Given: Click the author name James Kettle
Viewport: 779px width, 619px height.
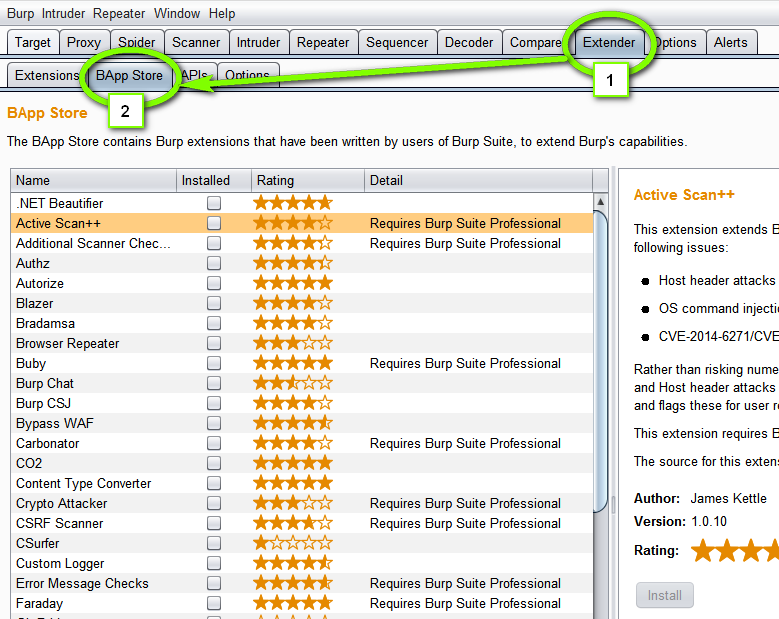Looking at the screenshot, I should (728, 498).
